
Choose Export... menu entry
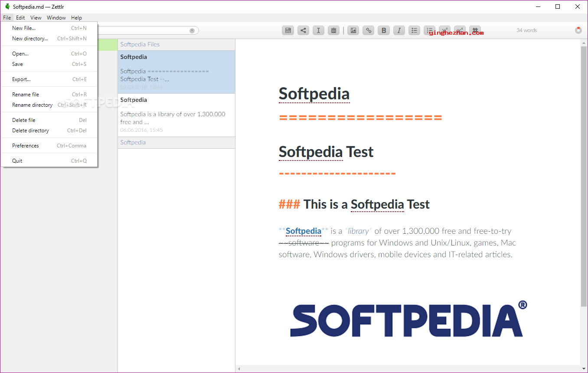pyautogui.click(x=49, y=79)
